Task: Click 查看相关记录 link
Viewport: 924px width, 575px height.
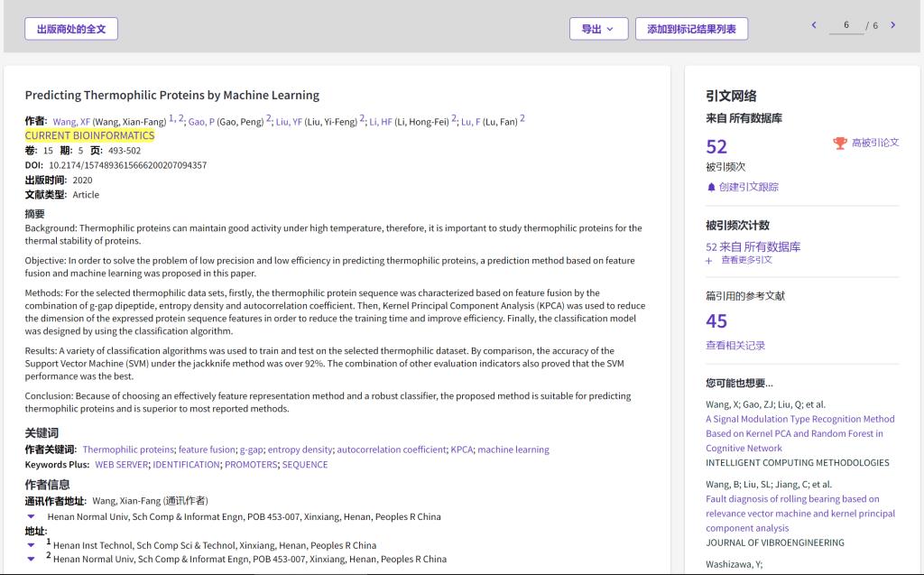Action: pyautogui.click(x=735, y=346)
